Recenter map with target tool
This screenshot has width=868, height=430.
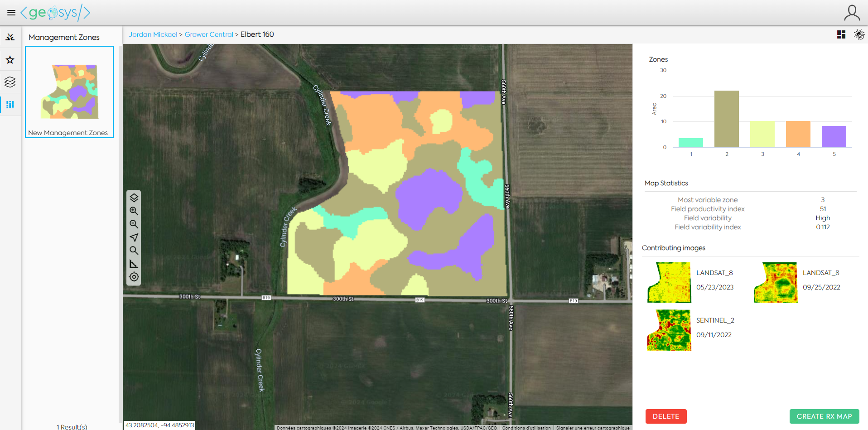[134, 277]
